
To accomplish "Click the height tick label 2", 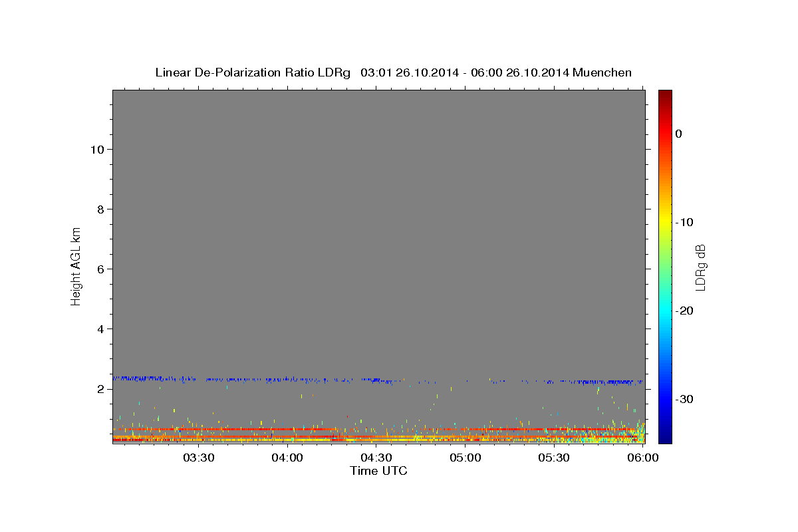I will pyautogui.click(x=99, y=389).
